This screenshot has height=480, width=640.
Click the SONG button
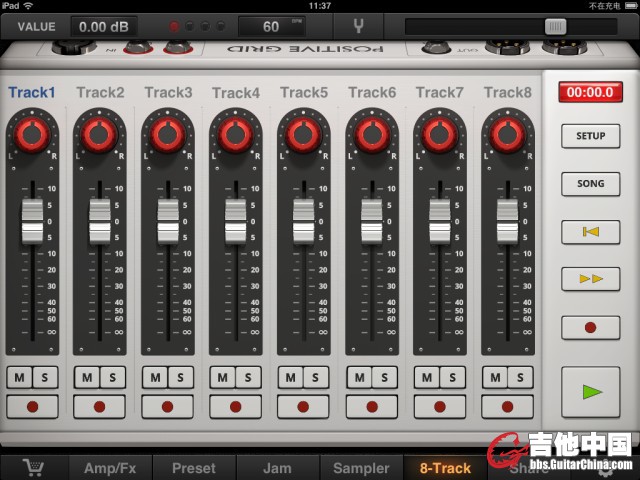(x=590, y=184)
